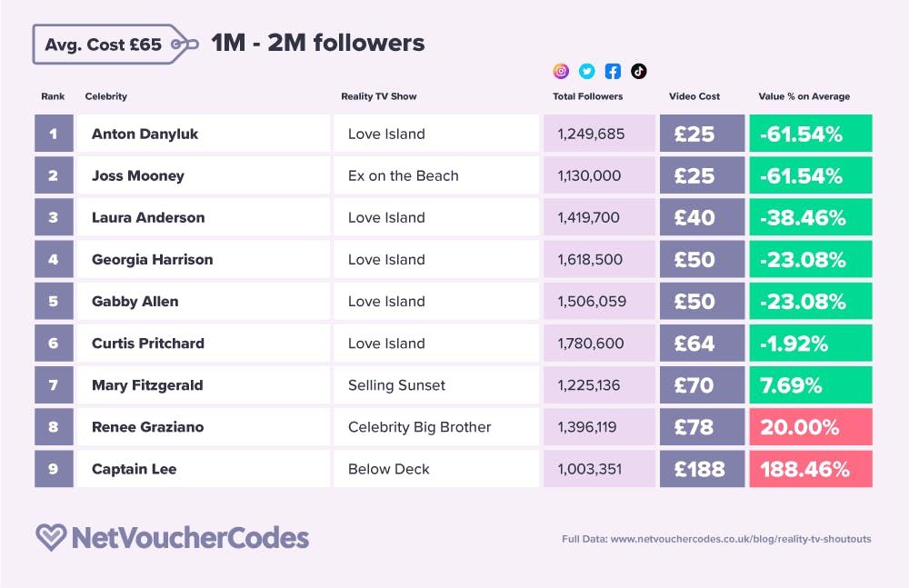This screenshot has height=588, width=909.
Task: Select the Anton Danyluk celebrity cell
Action: point(203,134)
